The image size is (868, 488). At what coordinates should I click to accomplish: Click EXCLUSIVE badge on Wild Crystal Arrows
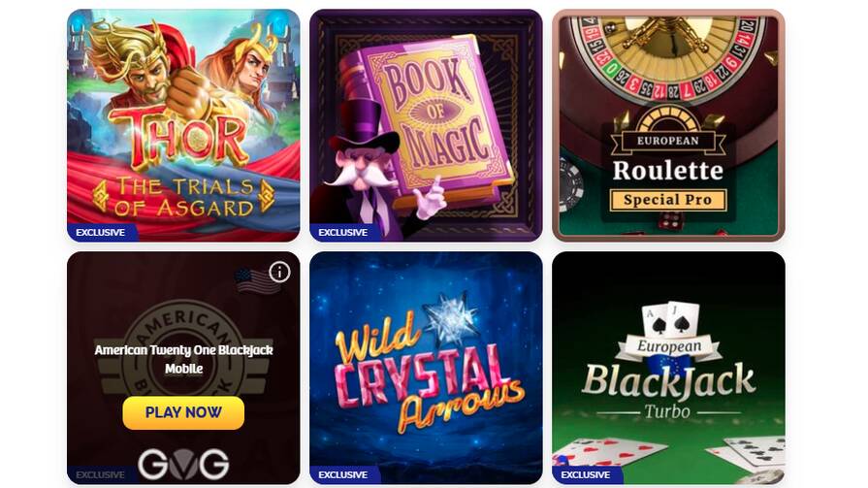tap(343, 474)
